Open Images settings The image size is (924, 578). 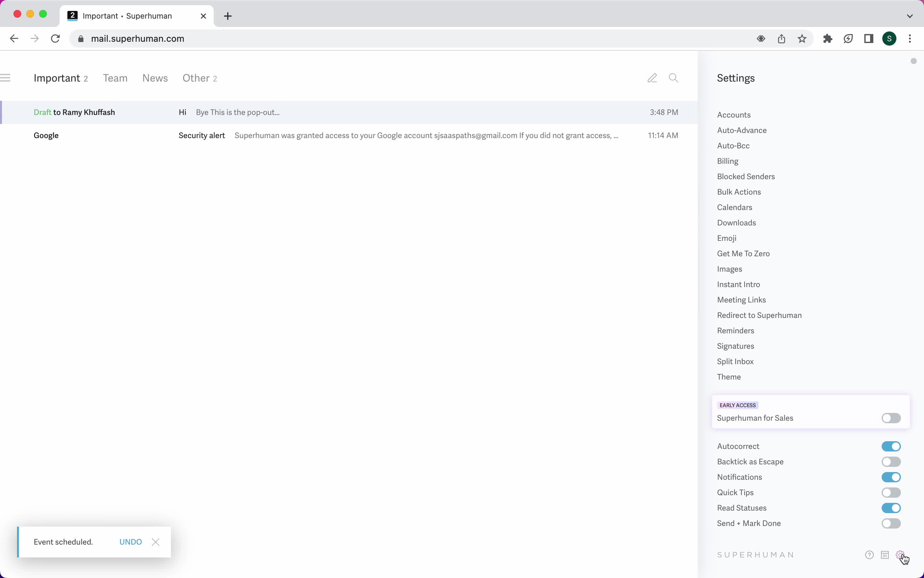click(729, 269)
